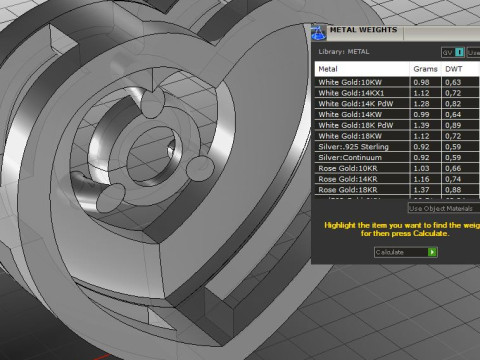Select White Gold:18KW row

click(x=397, y=136)
